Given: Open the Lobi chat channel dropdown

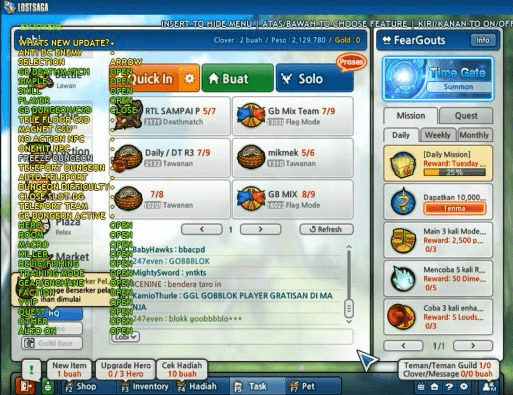Looking at the screenshot, I should [125, 337].
